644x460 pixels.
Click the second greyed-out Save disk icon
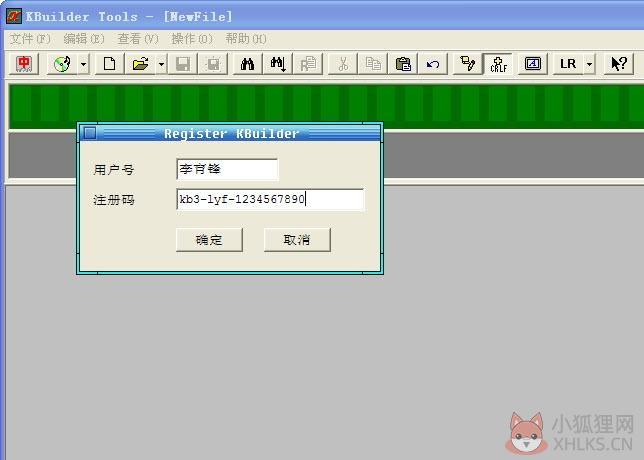(x=213, y=64)
